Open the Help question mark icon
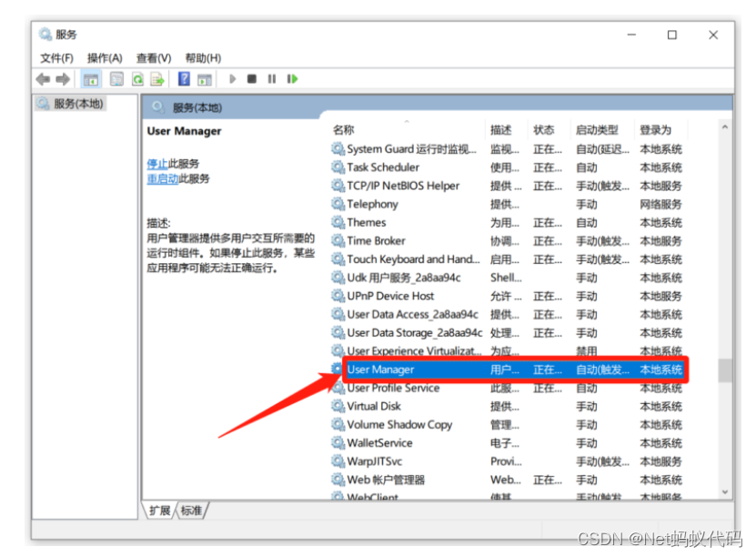The width and height of the screenshot is (756, 557). (184, 78)
